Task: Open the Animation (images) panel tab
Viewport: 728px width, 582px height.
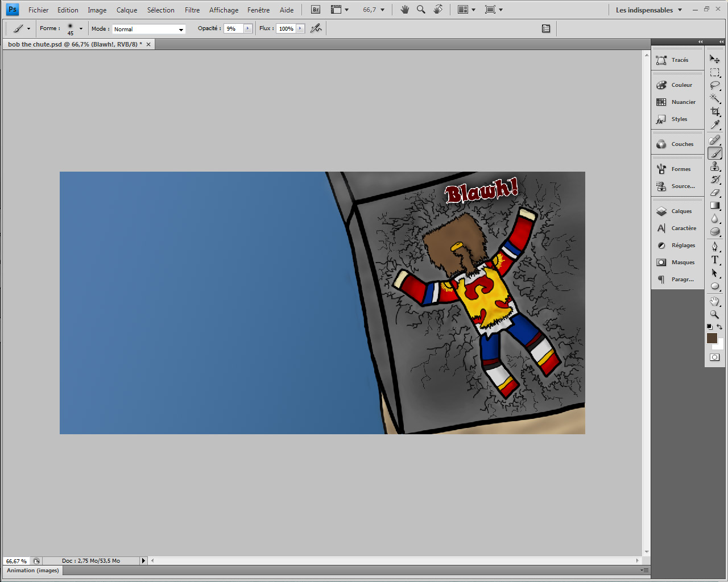Action: coord(33,570)
